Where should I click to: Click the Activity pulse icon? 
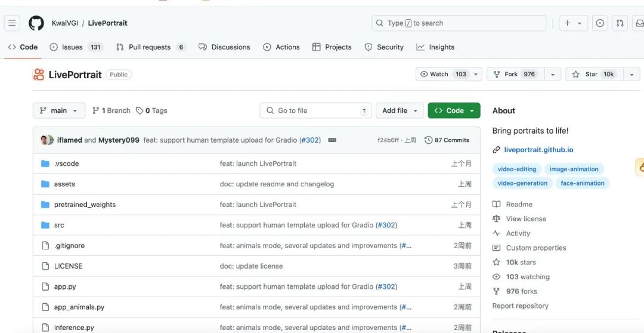[x=497, y=233]
